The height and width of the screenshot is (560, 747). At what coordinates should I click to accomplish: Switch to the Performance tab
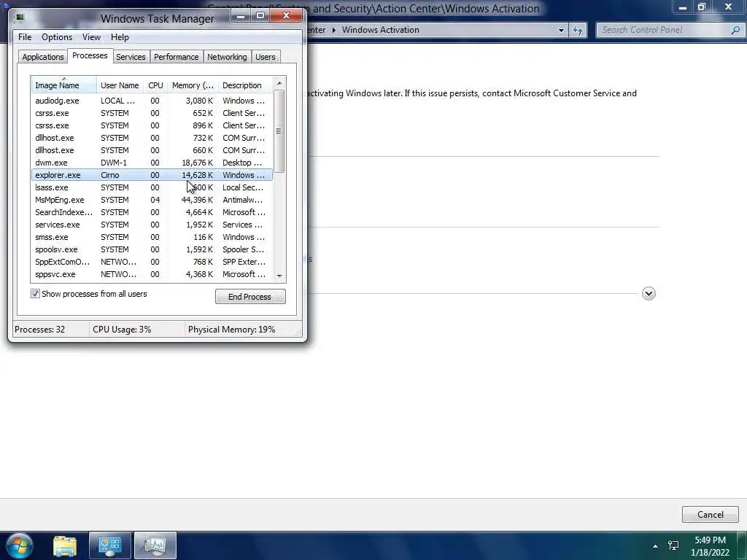177,57
